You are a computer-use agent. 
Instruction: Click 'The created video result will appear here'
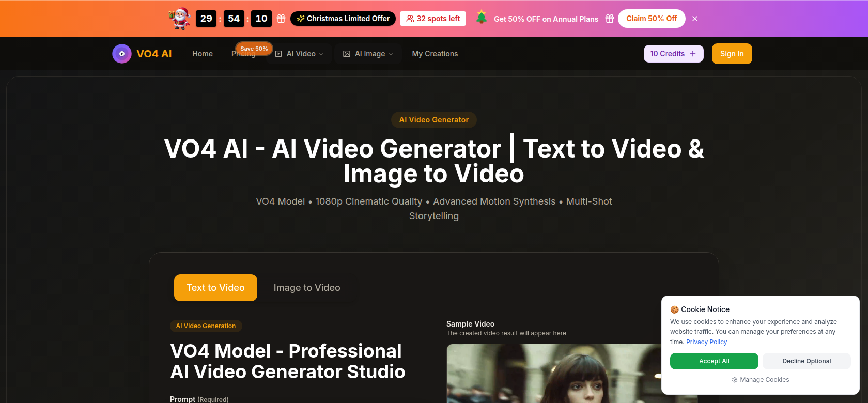tap(506, 333)
